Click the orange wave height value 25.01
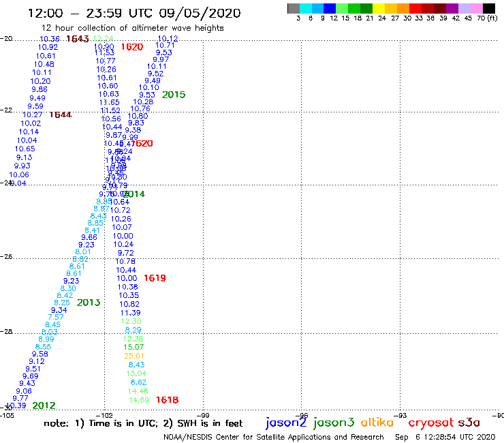 coord(134,356)
